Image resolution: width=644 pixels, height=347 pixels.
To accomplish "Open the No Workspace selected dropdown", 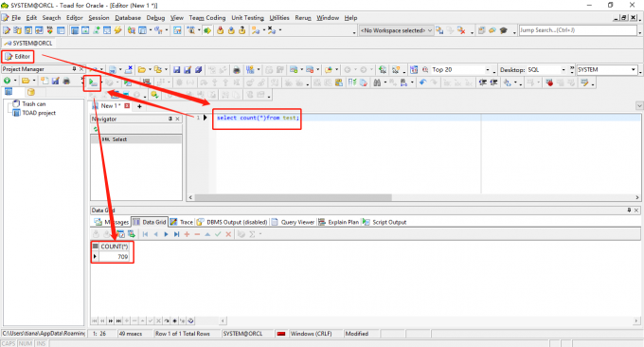I will click(x=396, y=30).
